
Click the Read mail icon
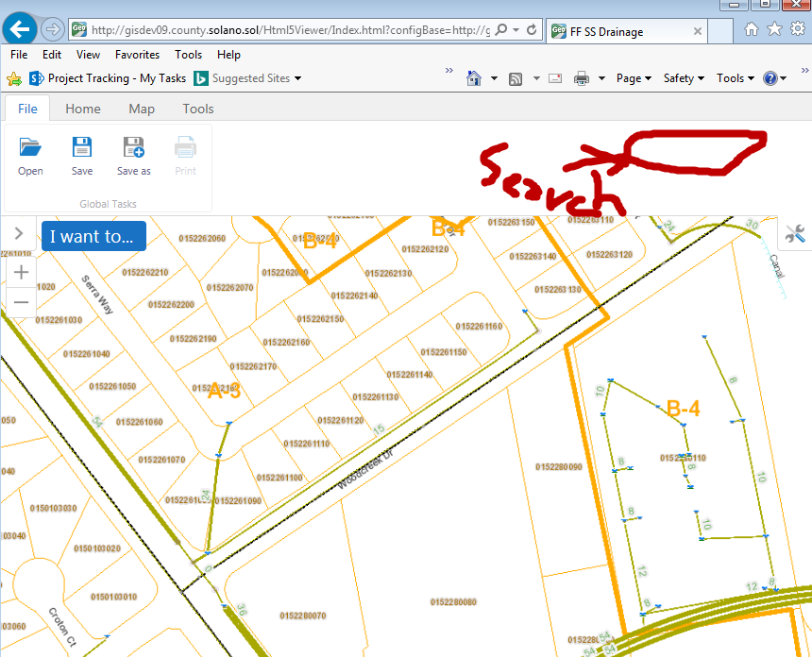click(x=555, y=78)
